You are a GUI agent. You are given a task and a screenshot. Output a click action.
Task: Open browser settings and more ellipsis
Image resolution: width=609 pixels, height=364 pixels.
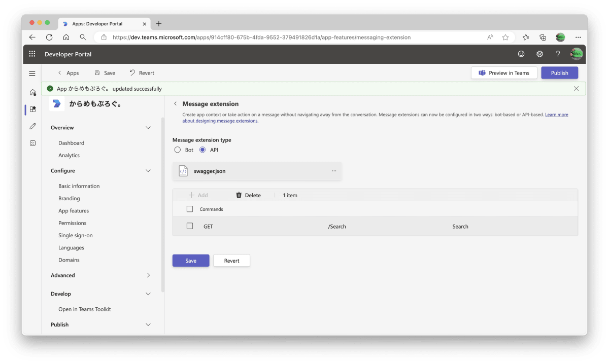pyautogui.click(x=578, y=37)
